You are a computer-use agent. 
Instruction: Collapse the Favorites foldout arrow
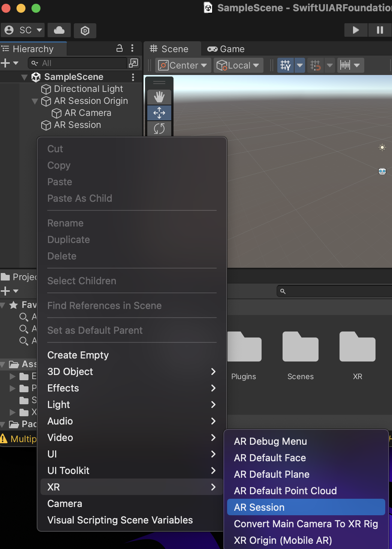3,305
